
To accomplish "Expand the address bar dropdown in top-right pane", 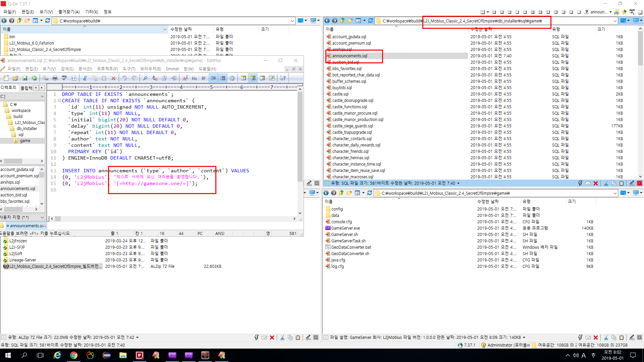I will pos(615,21).
